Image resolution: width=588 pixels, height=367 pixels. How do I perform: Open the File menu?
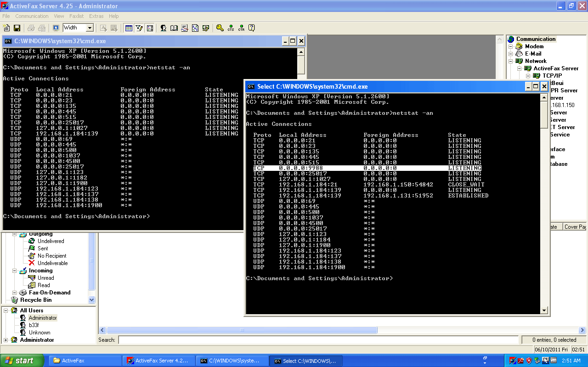tap(6, 16)
